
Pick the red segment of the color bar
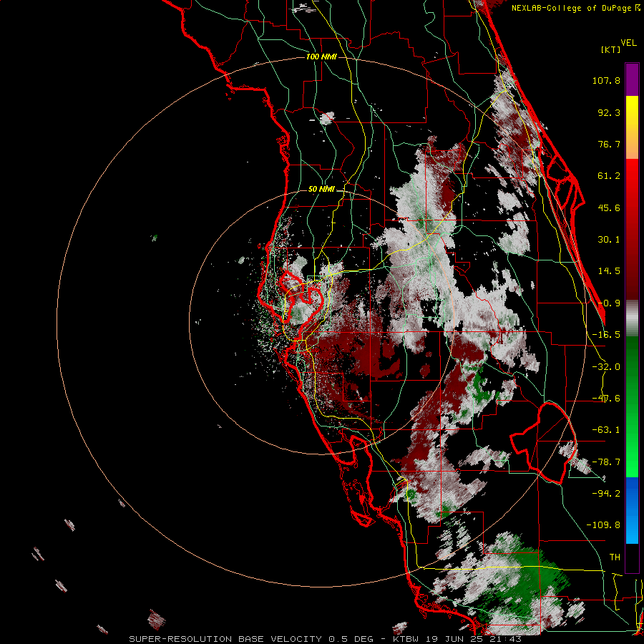coord(632,229)
